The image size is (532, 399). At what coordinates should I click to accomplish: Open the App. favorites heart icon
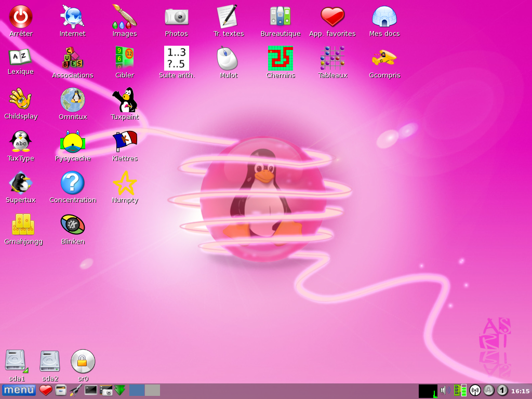[x=332, y=17]
